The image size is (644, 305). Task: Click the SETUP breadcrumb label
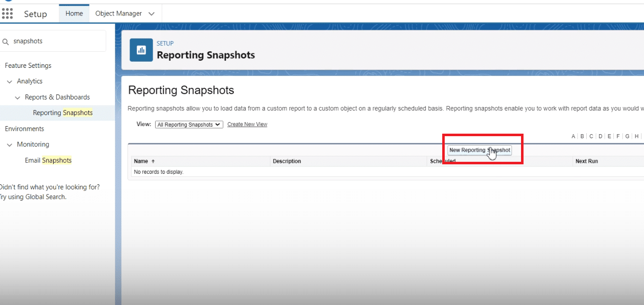[165, 44]
